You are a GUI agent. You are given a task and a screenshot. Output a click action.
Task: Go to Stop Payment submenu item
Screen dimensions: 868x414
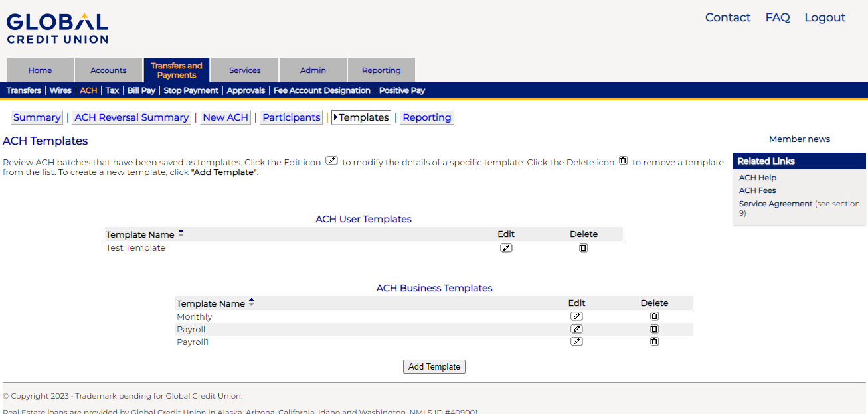point(191,90)
